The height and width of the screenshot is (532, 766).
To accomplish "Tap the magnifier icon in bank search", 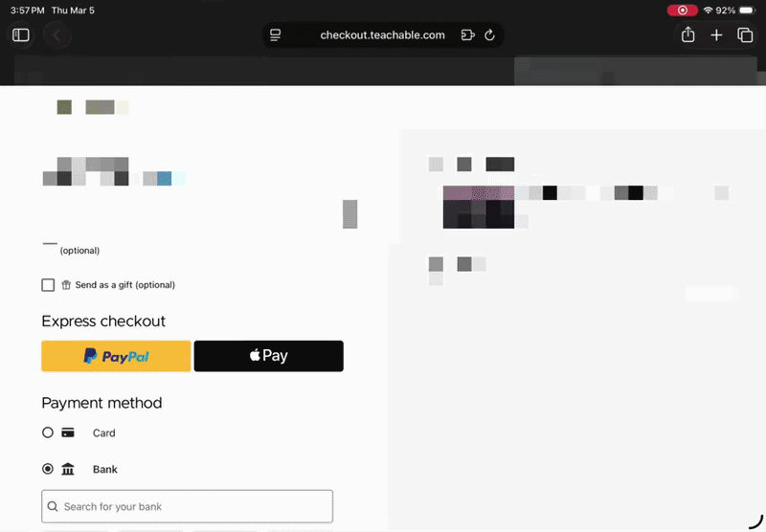I will point(53,506).
